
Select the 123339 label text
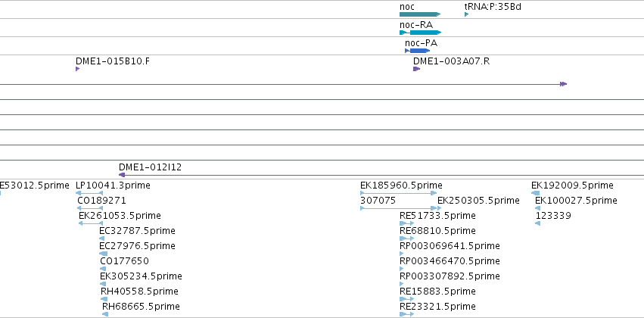pos(553,216)
